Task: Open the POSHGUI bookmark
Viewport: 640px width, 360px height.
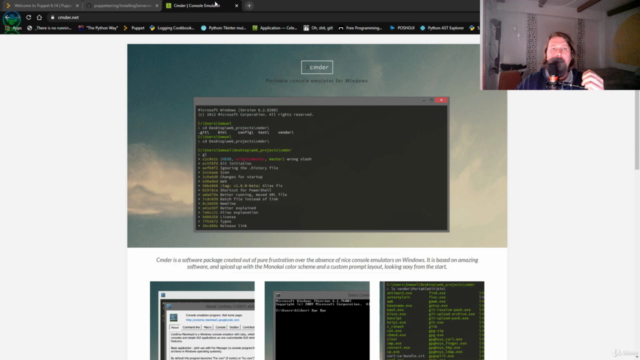Action: [402, 28]
